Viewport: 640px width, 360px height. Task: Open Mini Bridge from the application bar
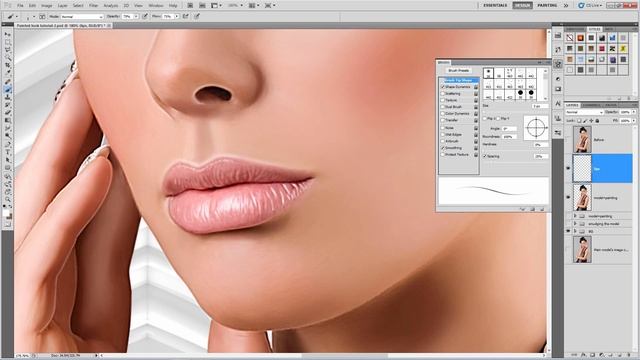(202, 6)
